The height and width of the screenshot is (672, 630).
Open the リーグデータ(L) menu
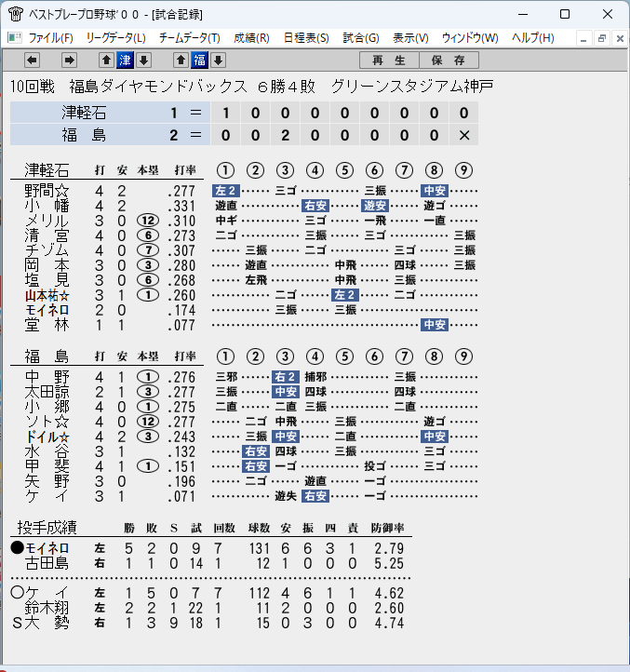point(115,38)
